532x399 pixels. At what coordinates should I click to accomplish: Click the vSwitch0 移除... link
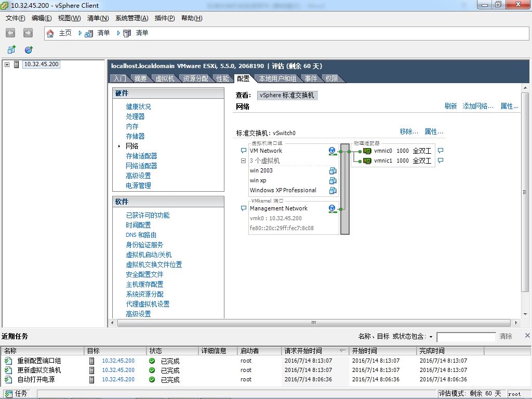tap(409, 131)
